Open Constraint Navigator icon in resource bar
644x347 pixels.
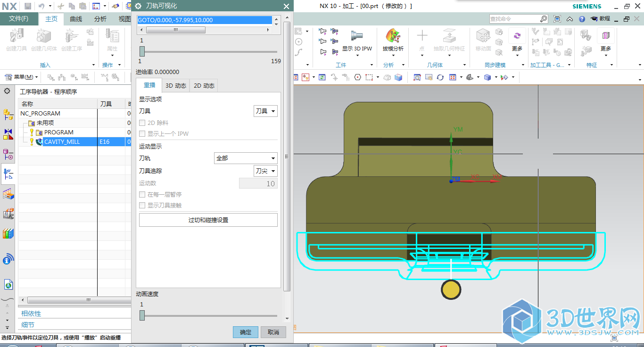click(8, 134)
